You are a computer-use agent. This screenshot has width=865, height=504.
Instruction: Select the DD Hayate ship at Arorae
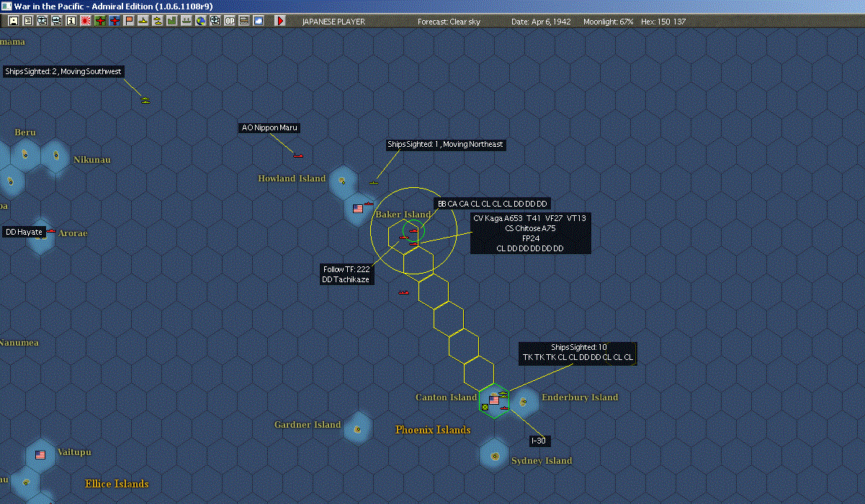[x=51, y=231]
